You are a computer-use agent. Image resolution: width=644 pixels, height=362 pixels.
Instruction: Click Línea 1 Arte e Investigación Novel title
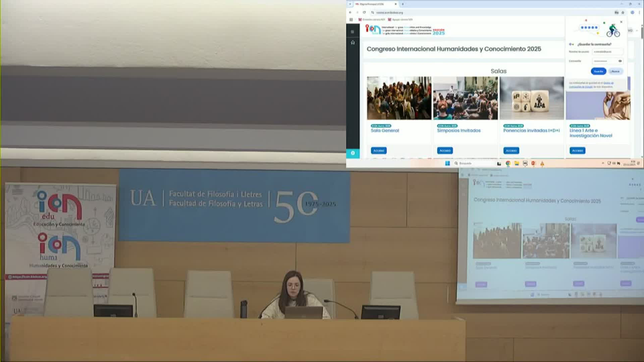pos(591,133)
